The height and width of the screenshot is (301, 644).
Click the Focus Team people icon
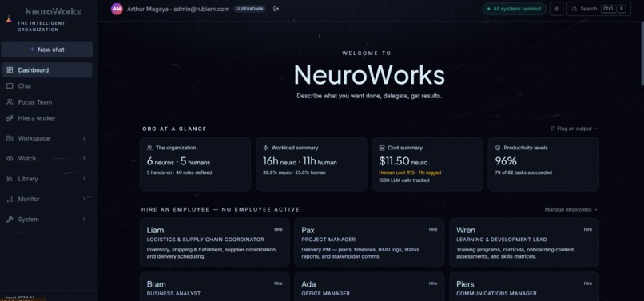coord(10,102)
